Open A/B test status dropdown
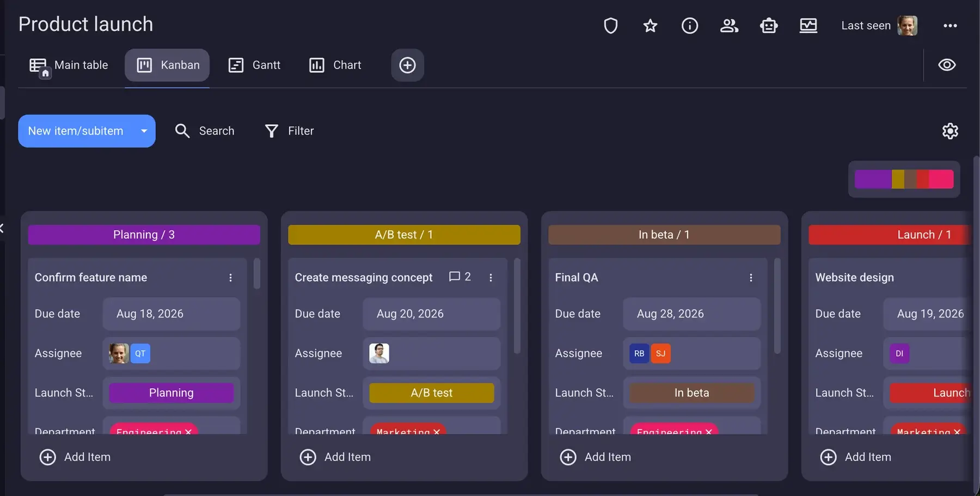Screen dimensions: 980x496 point(432,393)
